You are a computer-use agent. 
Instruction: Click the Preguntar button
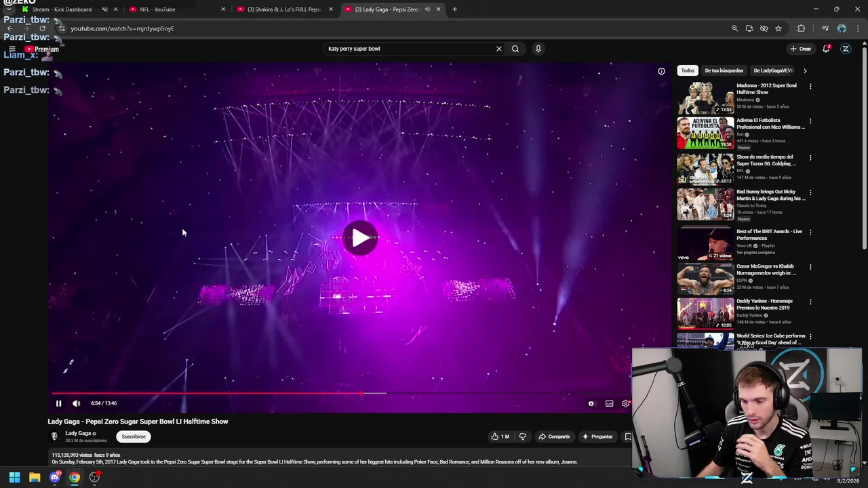tap(597, 436)
